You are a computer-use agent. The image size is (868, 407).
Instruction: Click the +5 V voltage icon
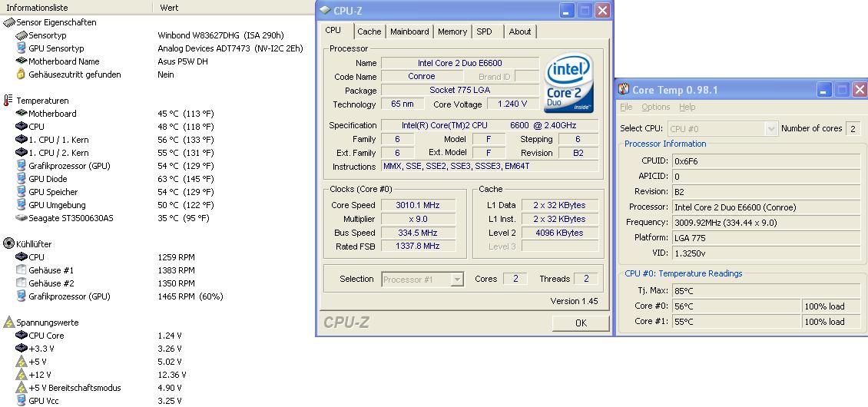point(22,362)
